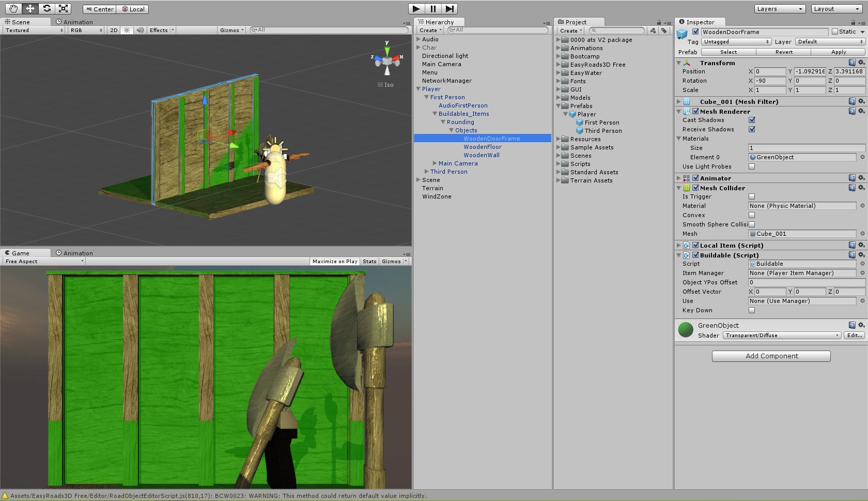This screenshot has height=501, width=868.
Task: Click object picker for Item Manager
Action: [x=862, y=273]
